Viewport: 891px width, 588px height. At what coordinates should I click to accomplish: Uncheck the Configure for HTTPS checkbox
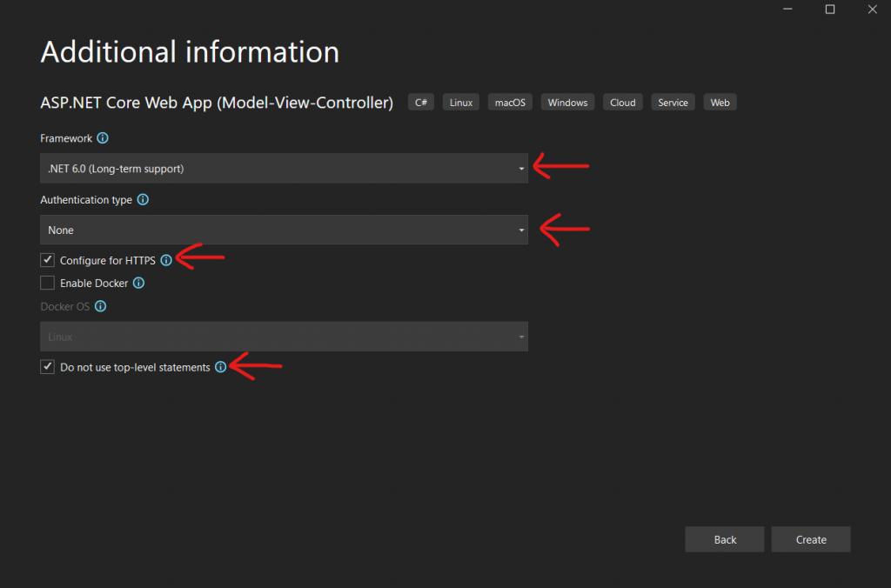click(x=47, y=260)
